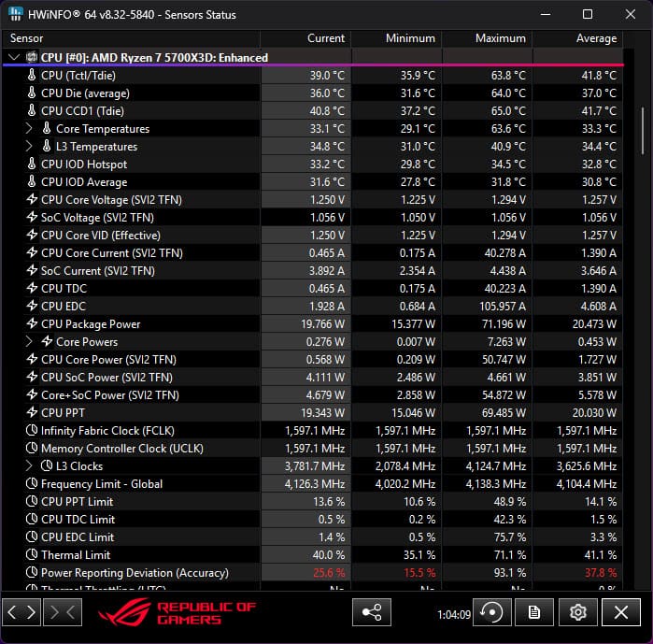Expand the Core Temperatures row
653x644 pixels.
coord(29,129)
